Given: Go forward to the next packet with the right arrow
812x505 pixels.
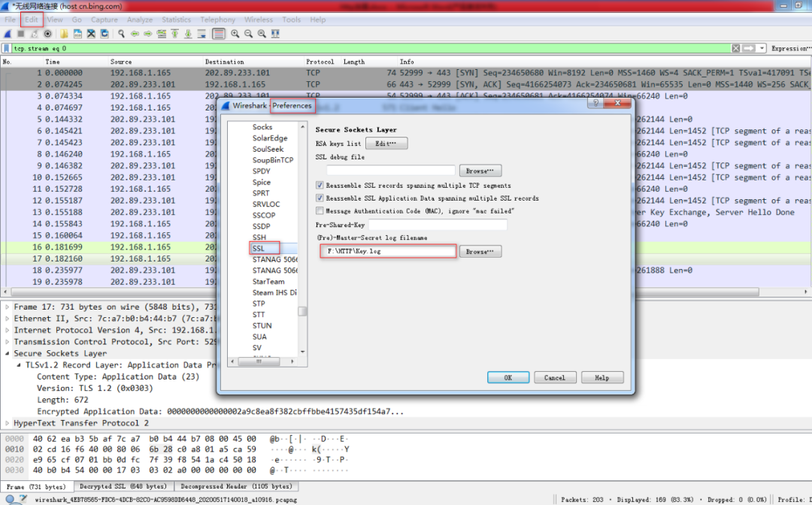Looking at the screenshot, I should pyautogui.click(x=148, y=34).
